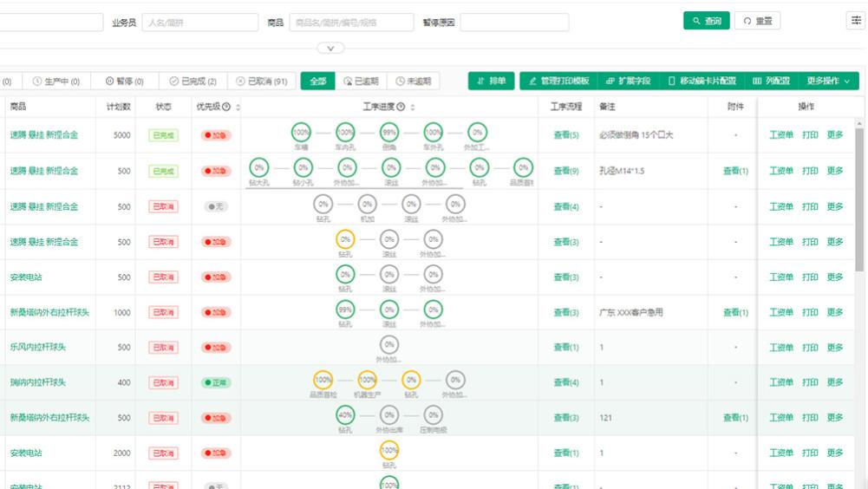Image resolution: width=868 pixels, height=489 pixels.
Task: Select the 全部 filter tab
Action: [x=317, y=81]
